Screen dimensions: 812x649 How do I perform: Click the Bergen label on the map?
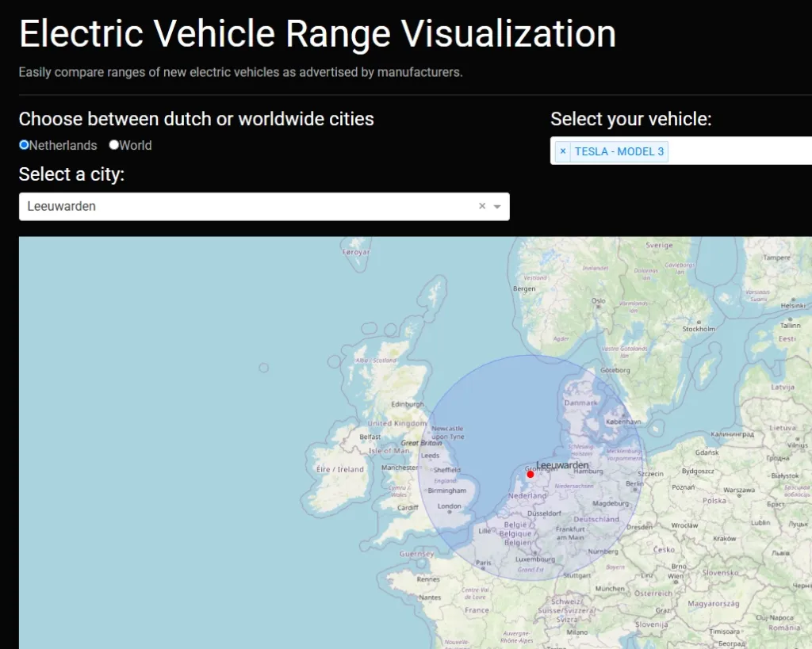pos(524,289)
